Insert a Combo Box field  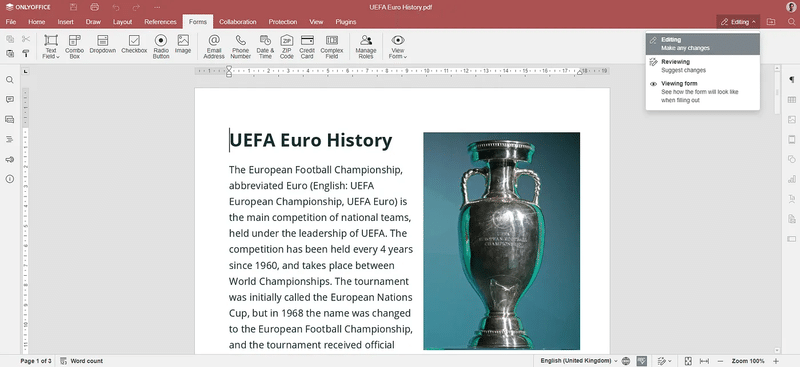point(74,46)
